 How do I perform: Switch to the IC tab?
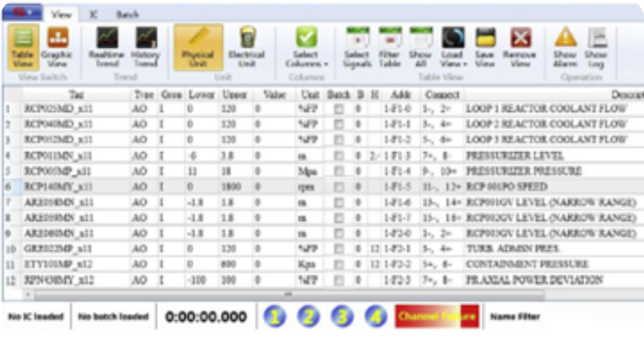coord(92,14)
